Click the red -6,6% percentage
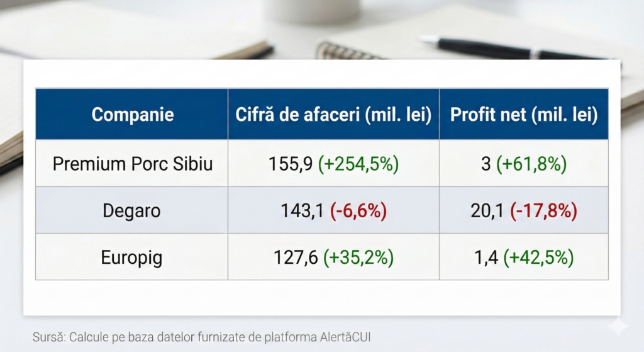The image size is (644, 352). (358, 210)
